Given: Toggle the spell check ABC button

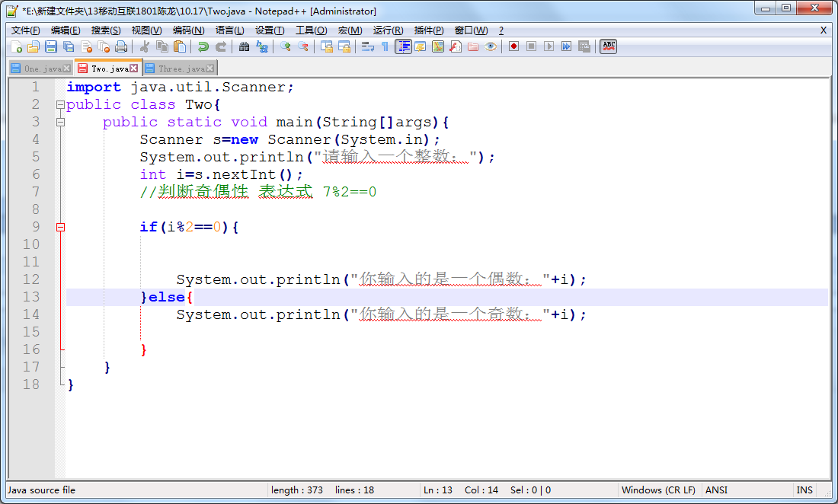Looking at the screenshot, I should (x=608, y=46).
